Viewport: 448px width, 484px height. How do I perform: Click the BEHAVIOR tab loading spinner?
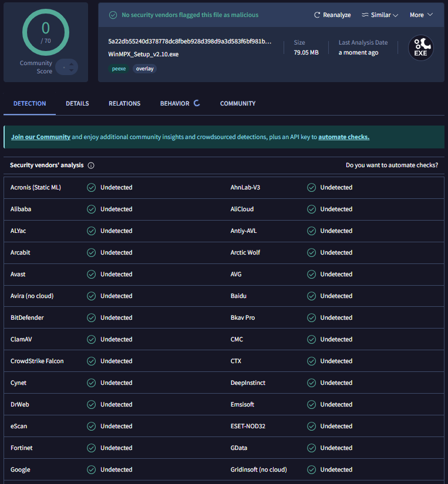(197, 103)
